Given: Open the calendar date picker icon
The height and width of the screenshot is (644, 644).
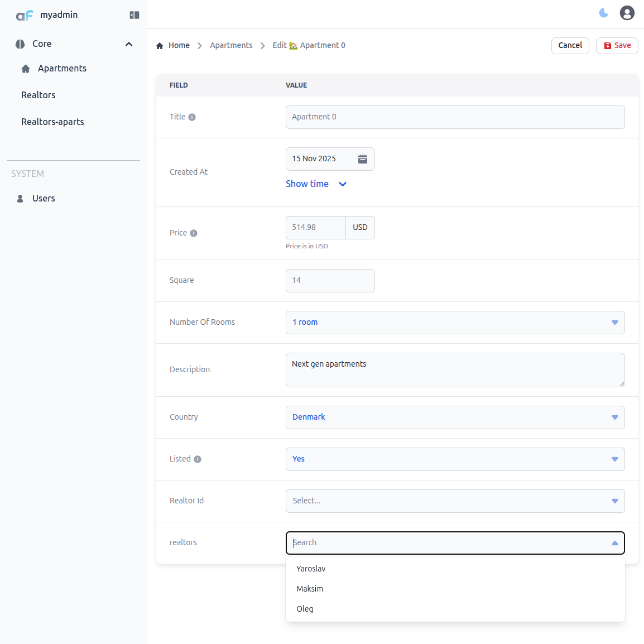Looking at the screenshot, I should click(362, 159).
